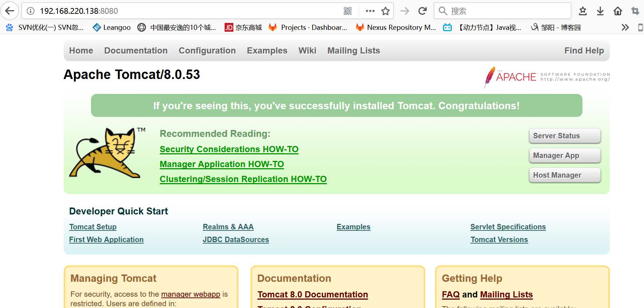
Task: Open the 京东商城 bookmark
Action: coord(243,27)
